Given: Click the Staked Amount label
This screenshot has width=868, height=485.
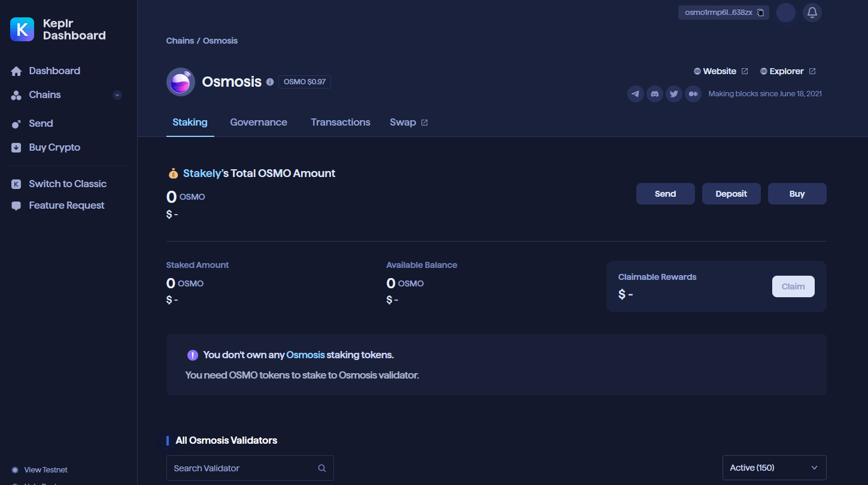Looking at the screenshot, I should coord(198,265).
